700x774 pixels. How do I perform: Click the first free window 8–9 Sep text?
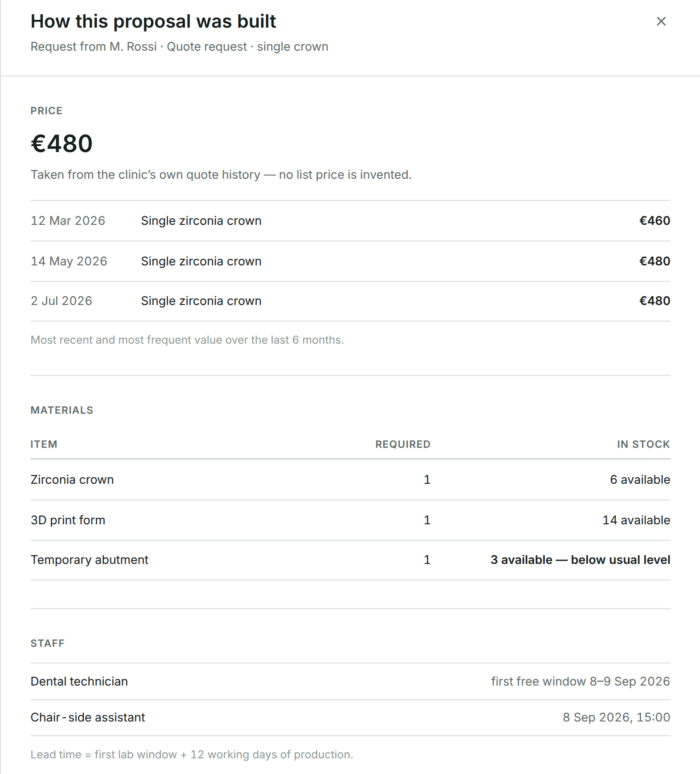(x=580, y=681)
